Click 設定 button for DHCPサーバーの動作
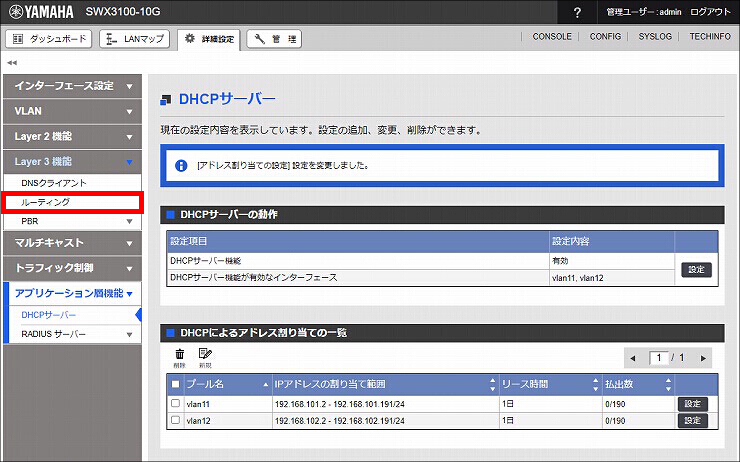This screenshot has height=462, width=740. [x=696, y=269]
